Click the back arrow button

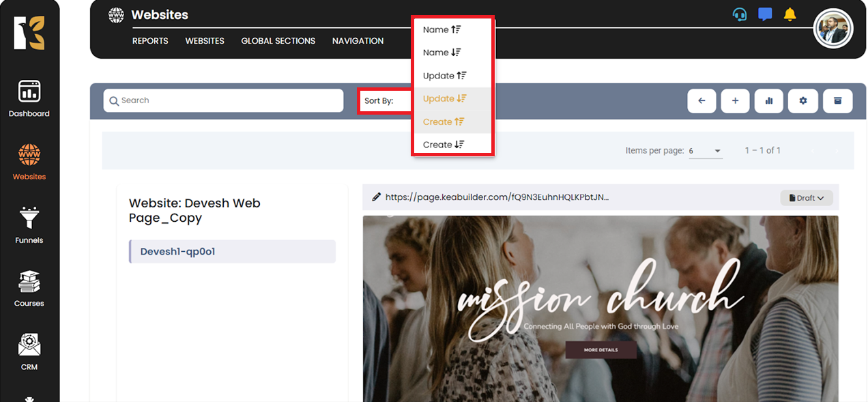click(701, 101)
